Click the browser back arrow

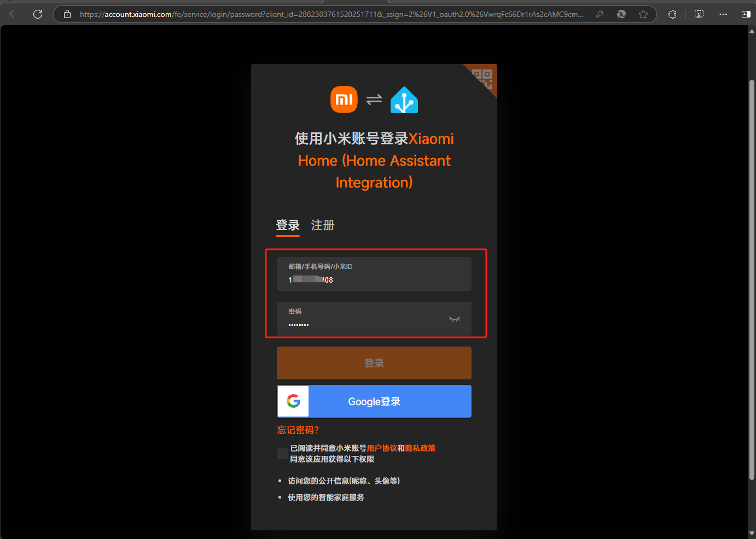14,14
